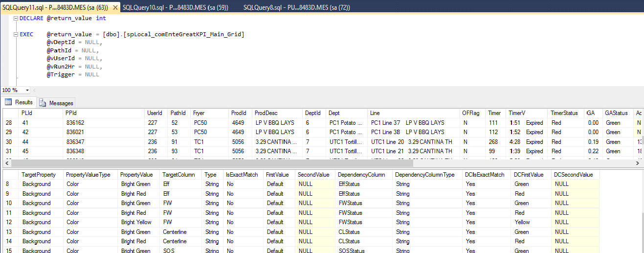Click DCSecondValue NULL cell in row 10
This screenshot has width=644, height=253.
(576, 203)
